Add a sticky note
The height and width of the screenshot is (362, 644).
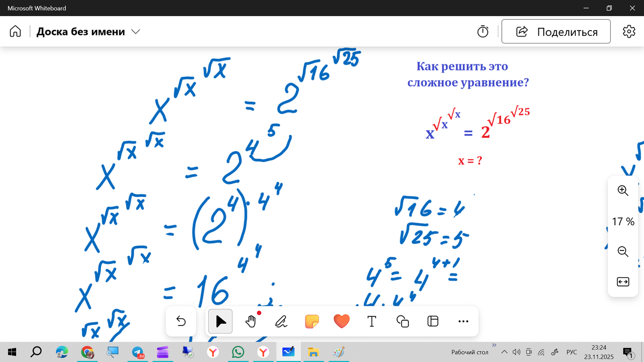coord(312,321)
